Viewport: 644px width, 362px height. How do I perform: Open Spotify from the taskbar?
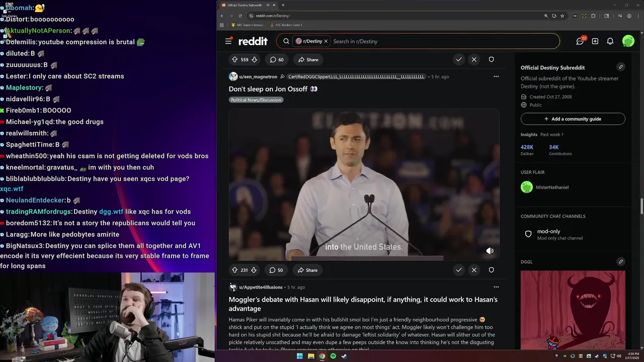[x=333, y=356]
